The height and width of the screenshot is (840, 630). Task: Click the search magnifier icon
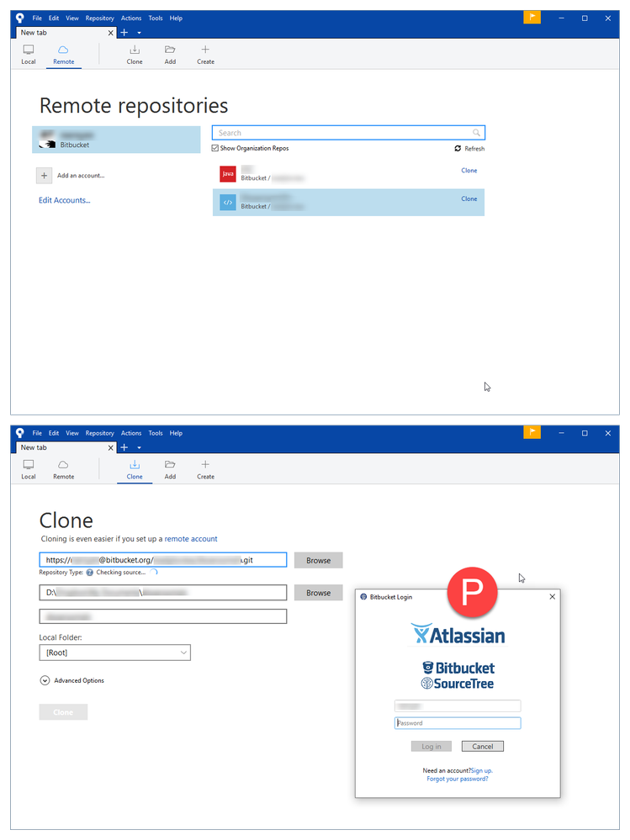coord(476,133)
